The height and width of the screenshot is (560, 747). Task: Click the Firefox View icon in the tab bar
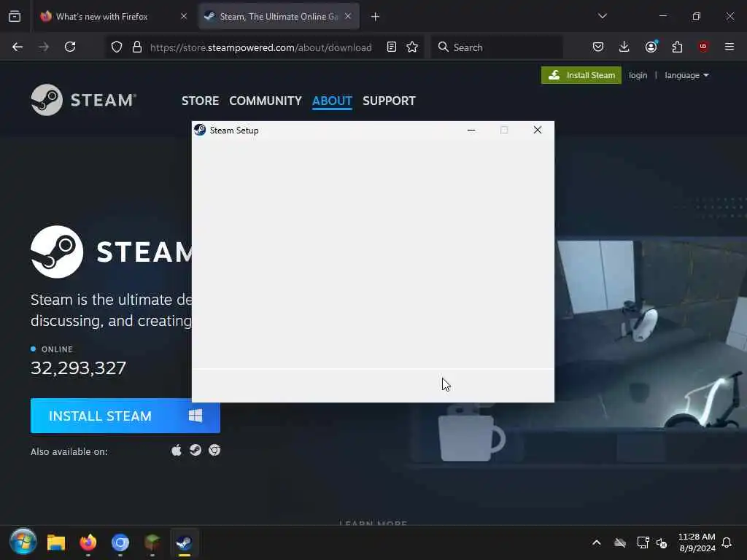click(x=15, y=16)
